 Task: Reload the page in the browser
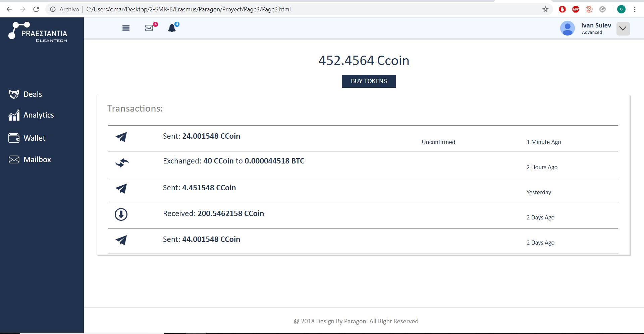point(36,9)
